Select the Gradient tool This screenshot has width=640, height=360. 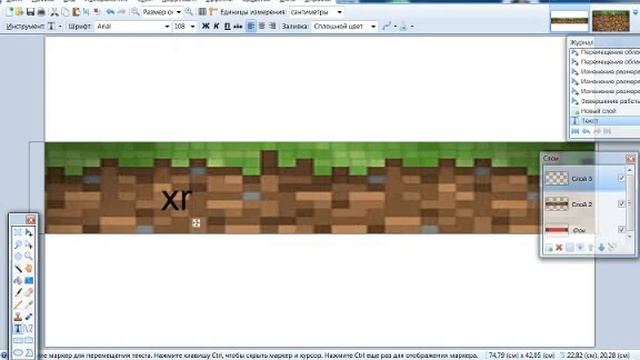point(29,280)
